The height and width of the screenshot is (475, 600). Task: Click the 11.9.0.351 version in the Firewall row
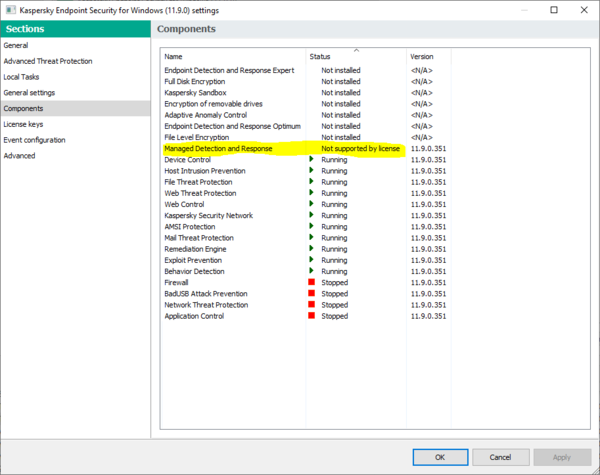pos(428,282)
